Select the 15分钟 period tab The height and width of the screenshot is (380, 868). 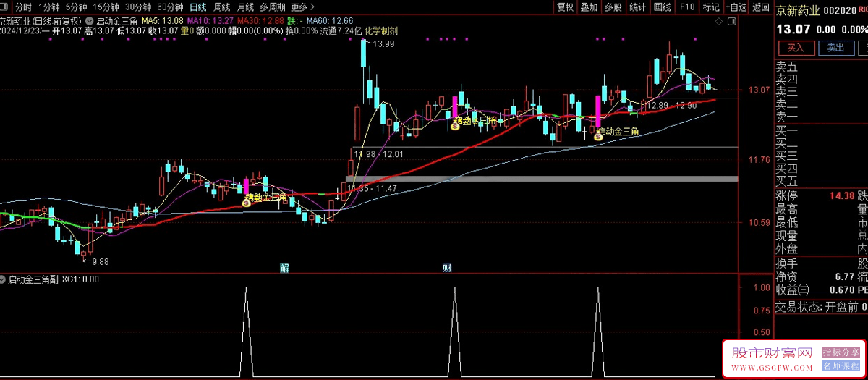coord(105,7)
